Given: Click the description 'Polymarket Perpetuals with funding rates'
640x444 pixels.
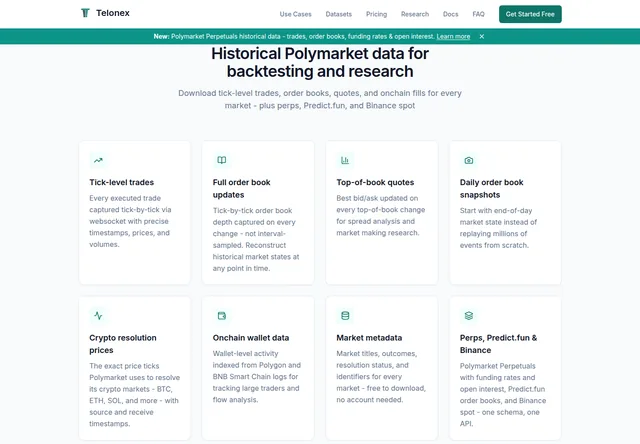Looking at the screenshot, I should point(503,395).
